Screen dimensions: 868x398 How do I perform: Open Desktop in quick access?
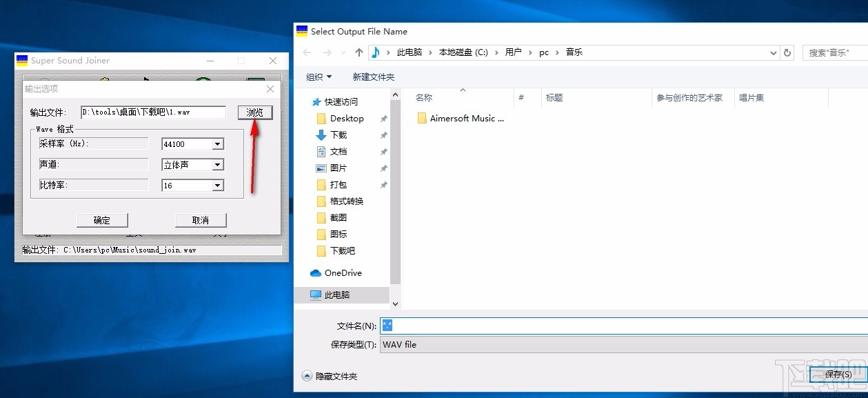[347, 119]
